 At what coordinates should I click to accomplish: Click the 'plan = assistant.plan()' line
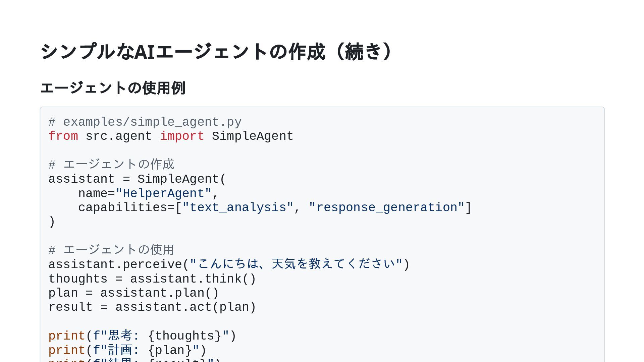point(133,293)
